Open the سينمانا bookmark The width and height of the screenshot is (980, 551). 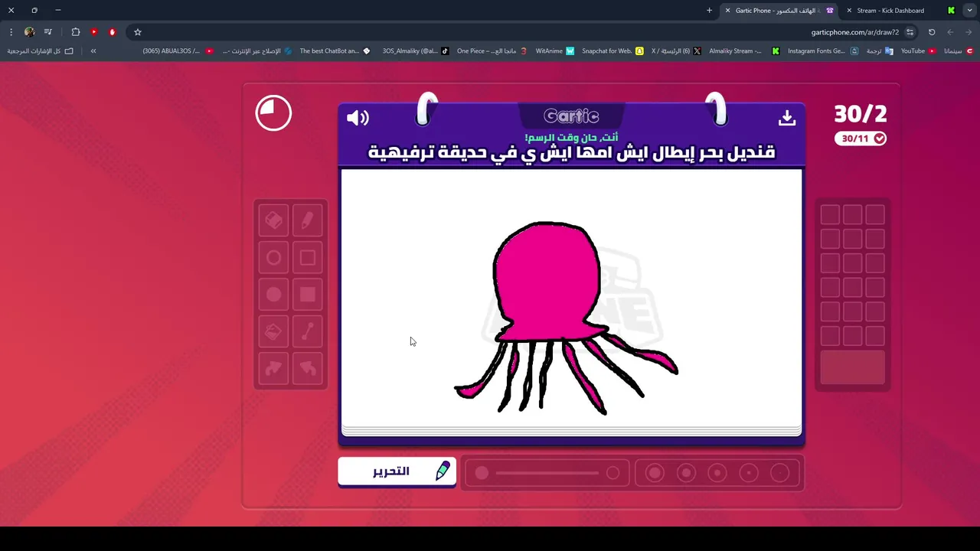click(959, 51)
